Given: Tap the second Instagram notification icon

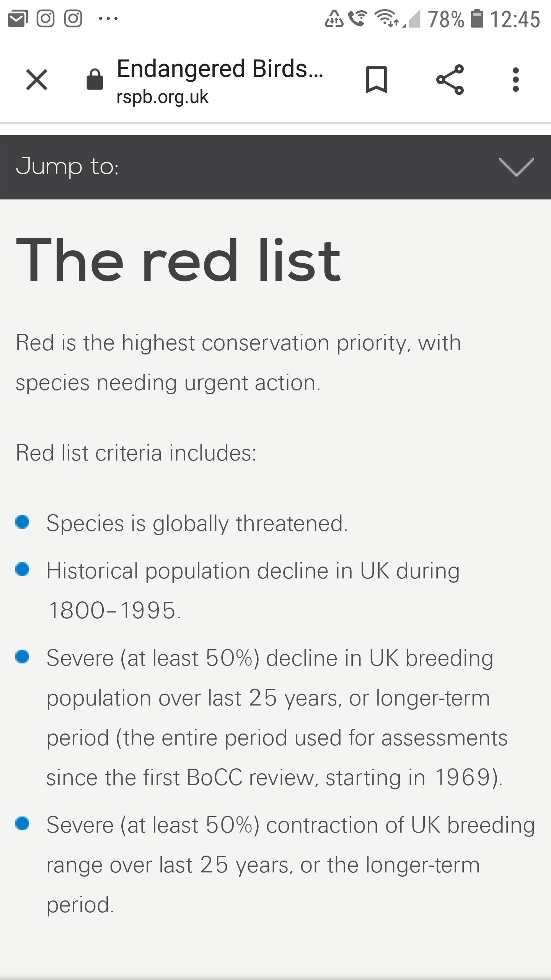Looking at the screenshot, I should pos(73,18).
